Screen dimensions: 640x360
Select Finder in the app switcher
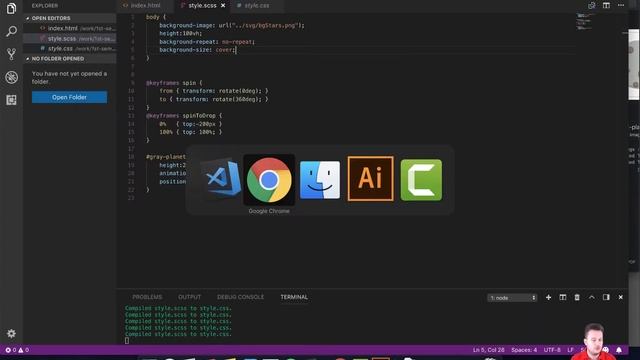[x=320, y=180]
